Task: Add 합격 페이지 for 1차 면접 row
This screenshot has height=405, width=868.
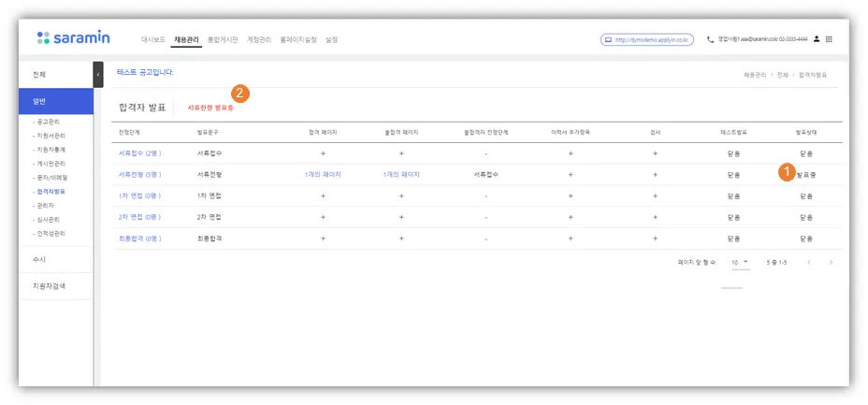Action: (x=323, y=195)
